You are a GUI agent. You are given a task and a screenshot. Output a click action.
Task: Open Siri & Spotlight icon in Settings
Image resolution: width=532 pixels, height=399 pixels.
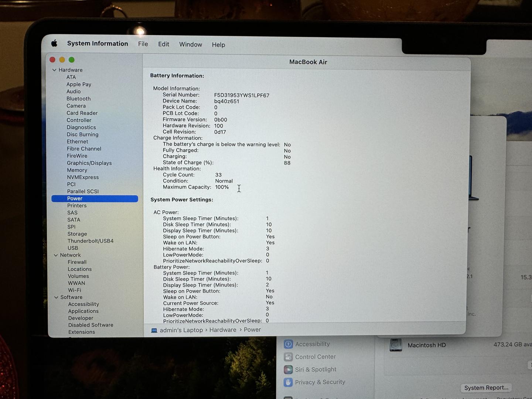(288, 369)
